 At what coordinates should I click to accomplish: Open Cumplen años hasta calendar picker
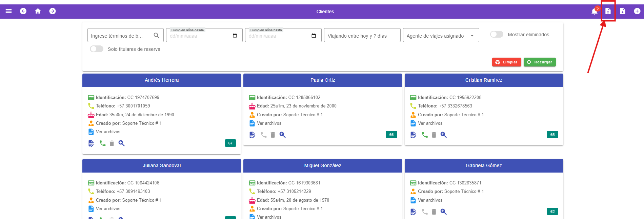tap(314, 36)
